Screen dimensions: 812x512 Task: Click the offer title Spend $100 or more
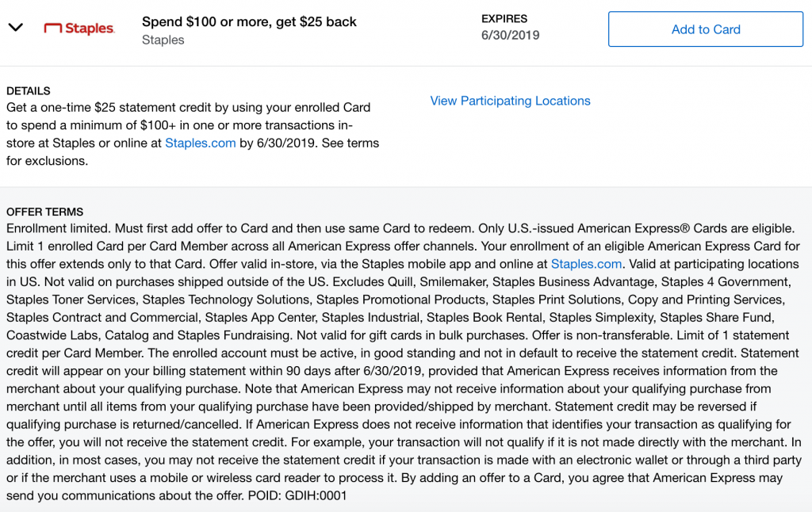(249, 21)
